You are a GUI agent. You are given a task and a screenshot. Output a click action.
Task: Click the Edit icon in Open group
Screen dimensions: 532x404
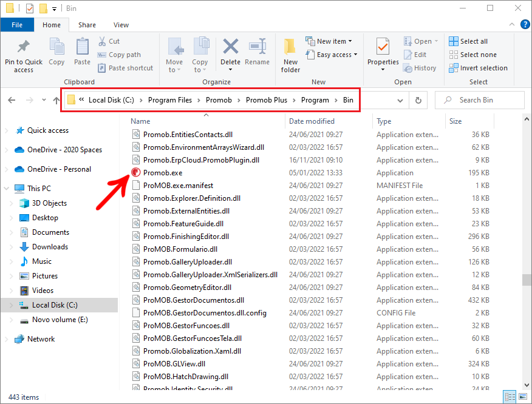pos(408,55)
